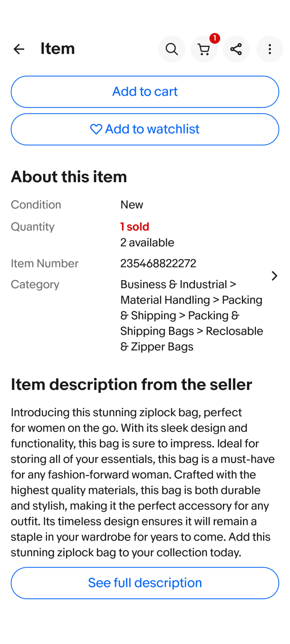
Task: Tap the '2 available' quantity text
Action: click(x=147, y=243)
